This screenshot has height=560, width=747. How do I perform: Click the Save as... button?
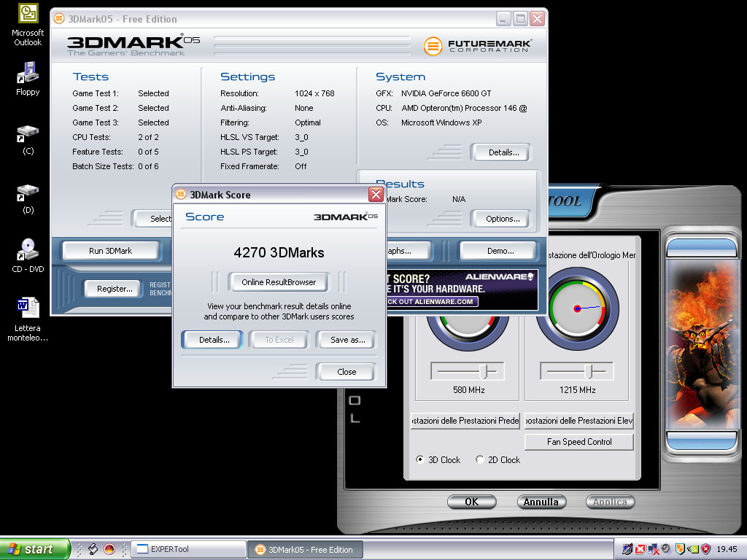point(347,340)
